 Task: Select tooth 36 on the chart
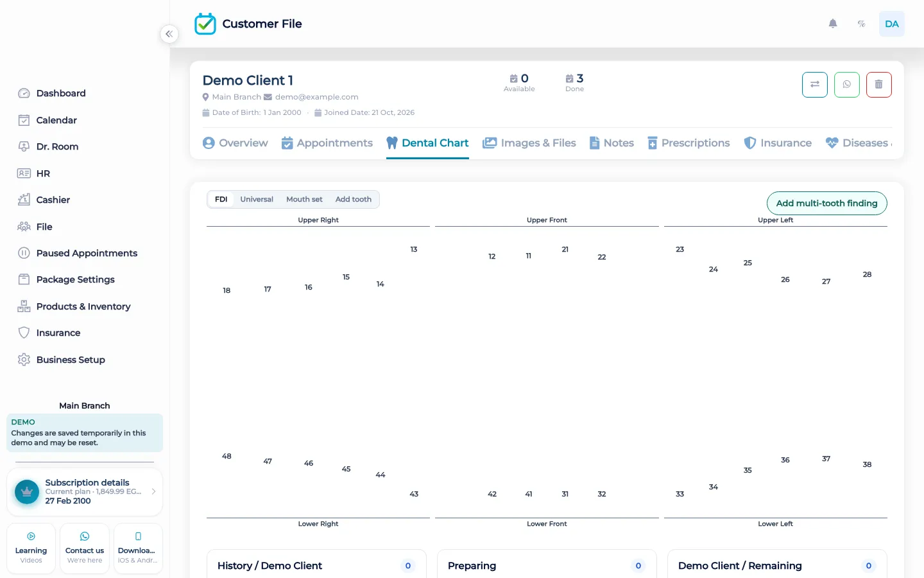[785, 460]
